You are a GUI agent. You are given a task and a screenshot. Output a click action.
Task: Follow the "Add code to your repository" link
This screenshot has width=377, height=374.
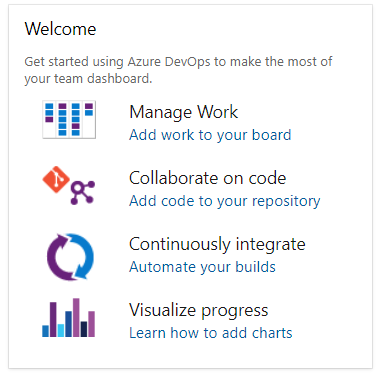(x=225, y=201)
